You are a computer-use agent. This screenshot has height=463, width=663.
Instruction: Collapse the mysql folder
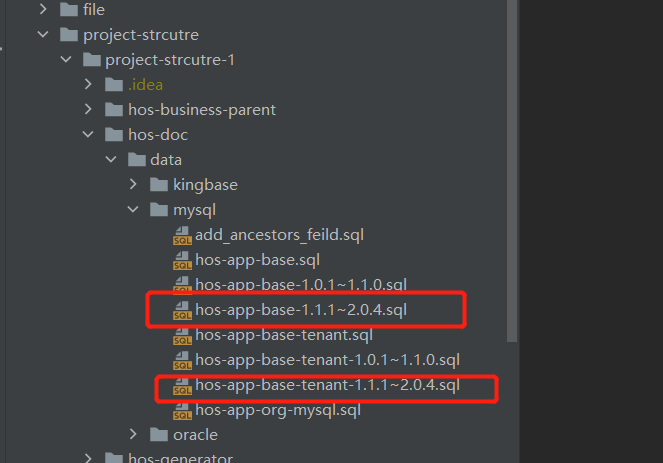pyautogui.click(x=134, y=210)
